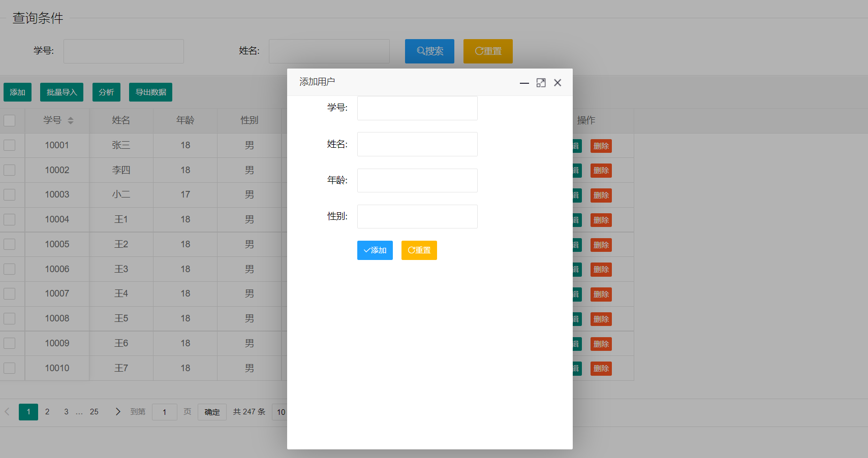Check the row checkbox for 王7
The image size is (868, 458).
tap(9, 368)
